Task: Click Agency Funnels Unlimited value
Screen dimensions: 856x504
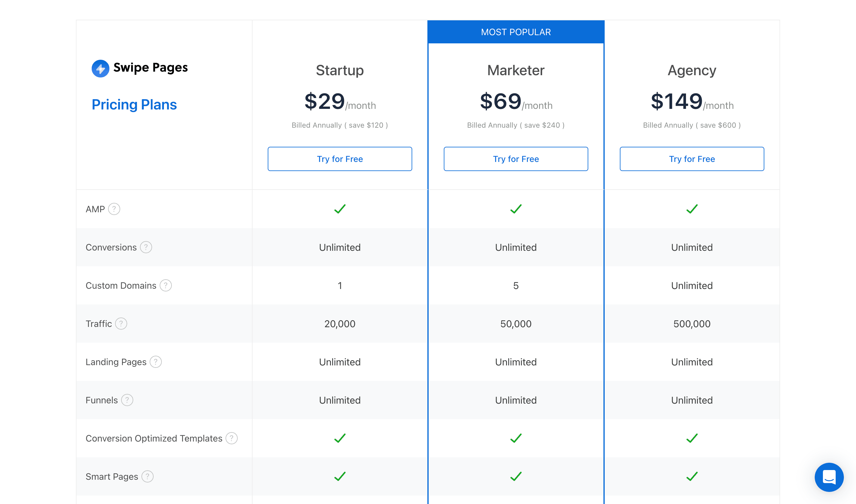Action: pyautogui.click(x=692, y=400)
